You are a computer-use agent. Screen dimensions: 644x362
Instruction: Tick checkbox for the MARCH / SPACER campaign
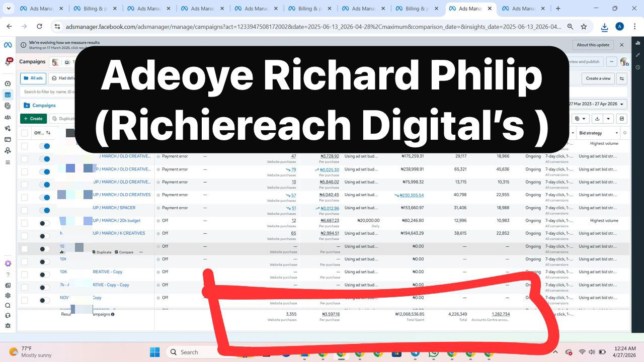[24, 210]
